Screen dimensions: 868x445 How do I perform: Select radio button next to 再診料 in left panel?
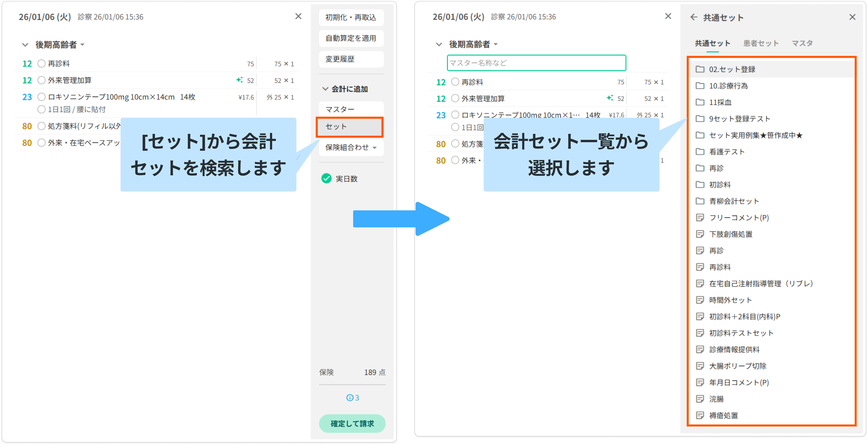point(41,64)
